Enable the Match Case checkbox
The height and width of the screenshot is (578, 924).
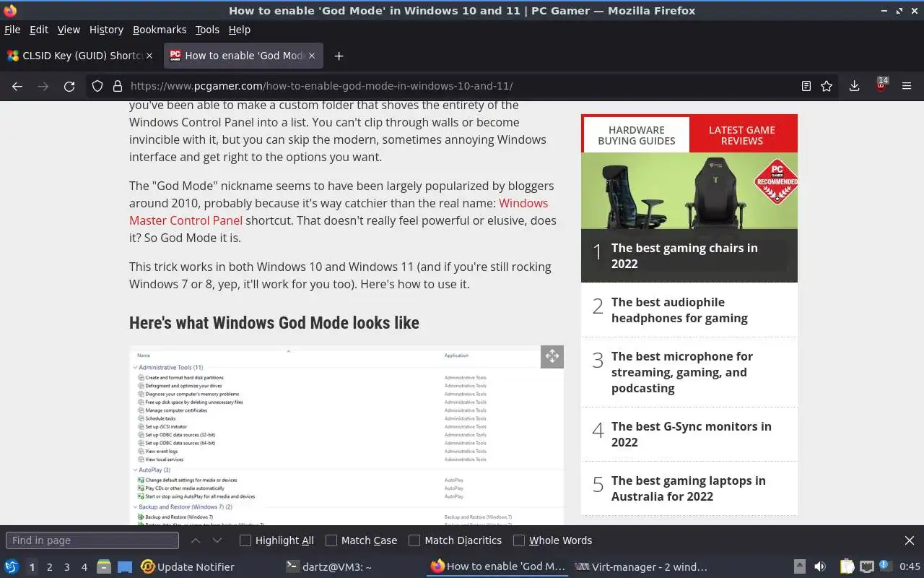pos(331,540)
